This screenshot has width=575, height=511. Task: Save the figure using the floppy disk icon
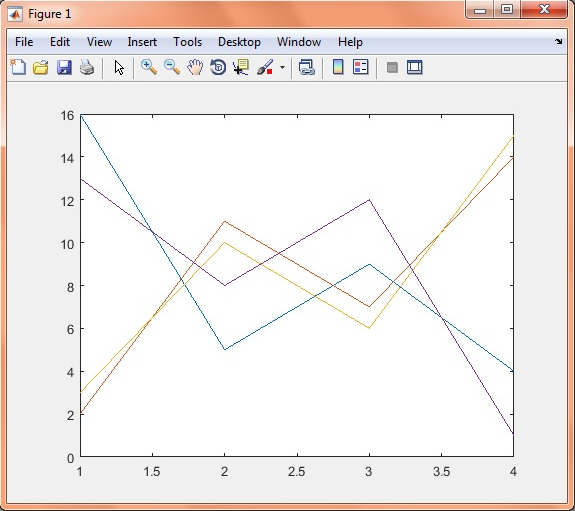64,67
